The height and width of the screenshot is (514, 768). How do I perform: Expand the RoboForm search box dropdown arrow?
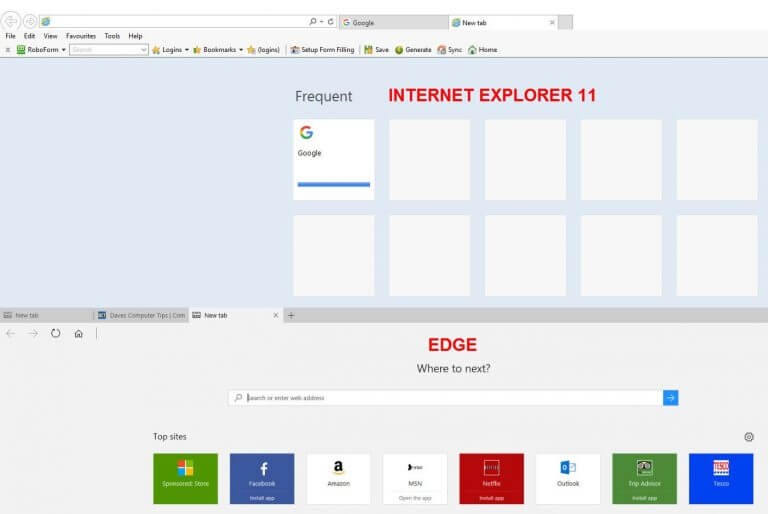[144, 49]
